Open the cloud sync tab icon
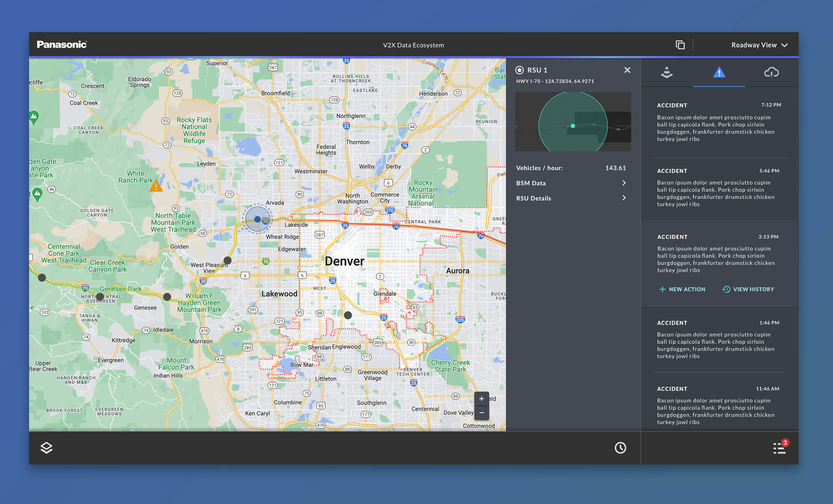 click(771, 72)
